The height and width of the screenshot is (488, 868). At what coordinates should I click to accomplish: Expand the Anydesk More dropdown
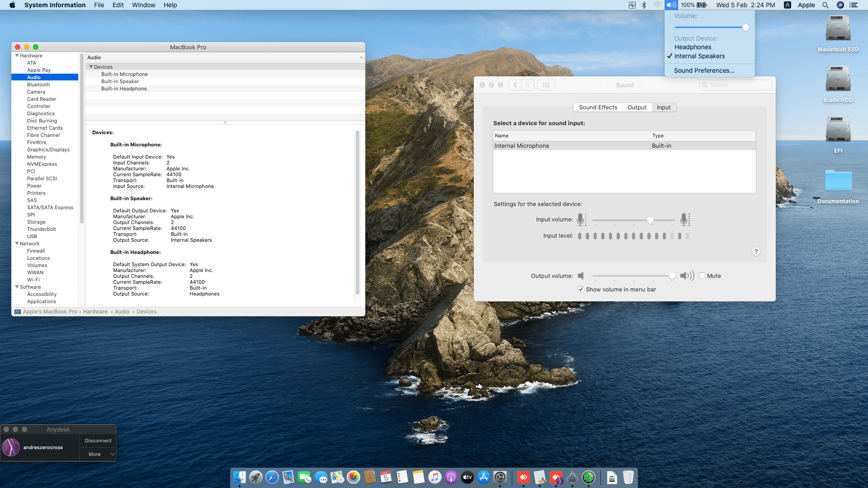[98, 454]
